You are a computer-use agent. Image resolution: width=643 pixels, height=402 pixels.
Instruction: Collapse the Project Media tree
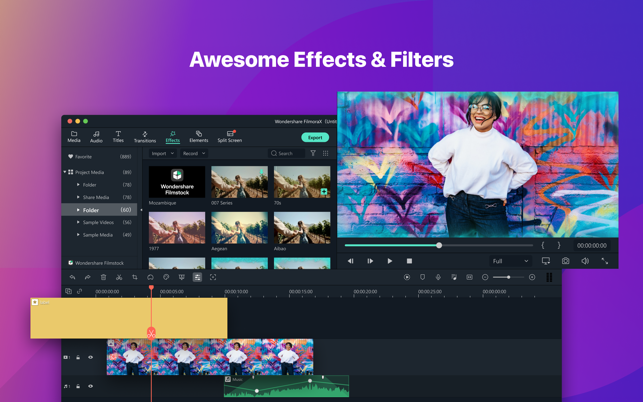tap(65, 172)
